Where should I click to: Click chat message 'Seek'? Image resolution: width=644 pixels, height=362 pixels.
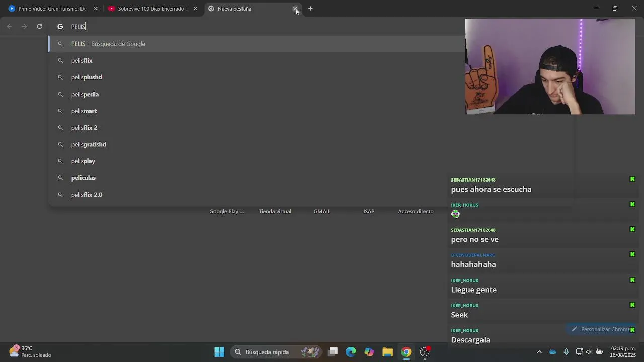pyautogui.click(x=459, y=315)
